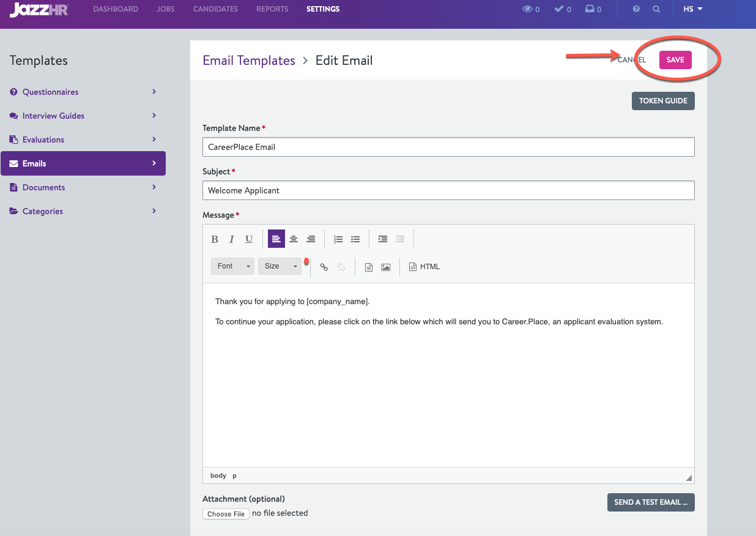
Task: Insert a bulleted list
Action: (355, 239)
